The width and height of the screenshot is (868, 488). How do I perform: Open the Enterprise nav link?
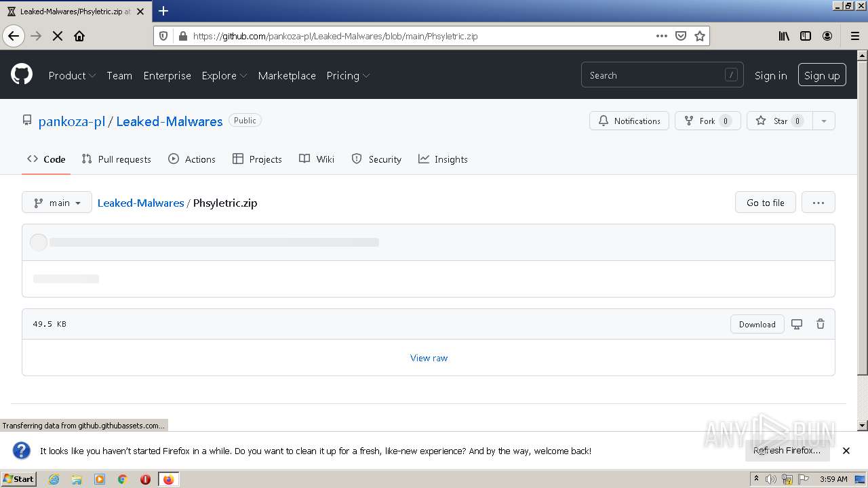167,75
